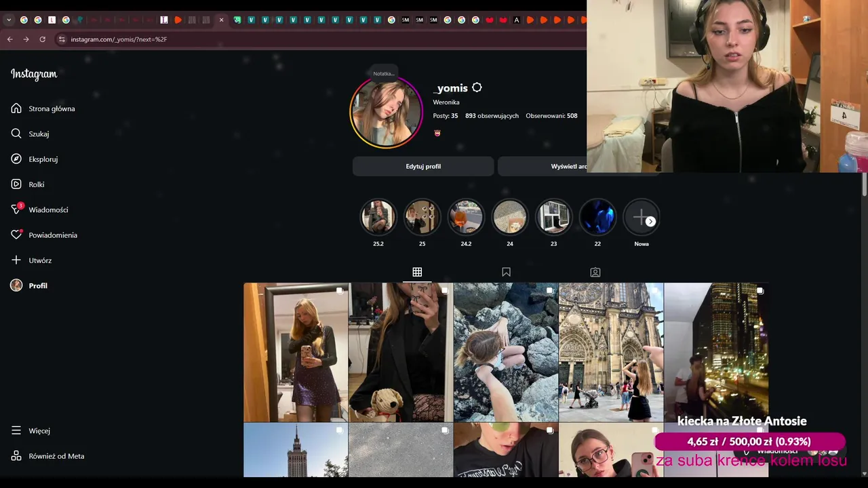Open Powiadomienia heart icon

16,235
